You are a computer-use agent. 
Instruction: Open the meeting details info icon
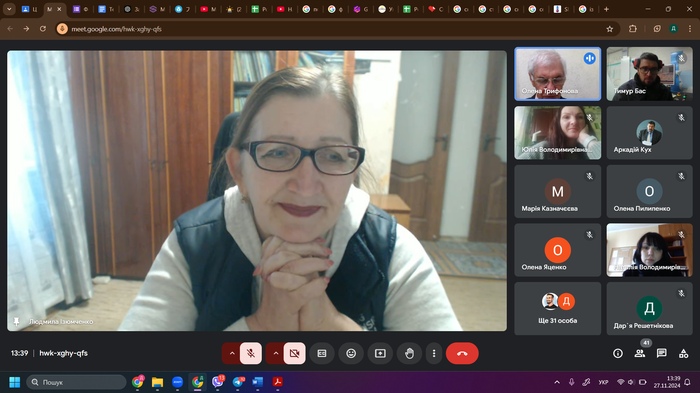point(618,353)
